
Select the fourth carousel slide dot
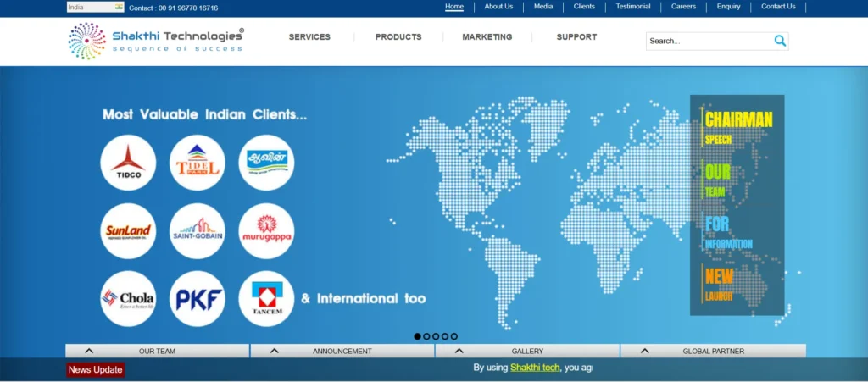pyautogui.click(x=445, y=336)
